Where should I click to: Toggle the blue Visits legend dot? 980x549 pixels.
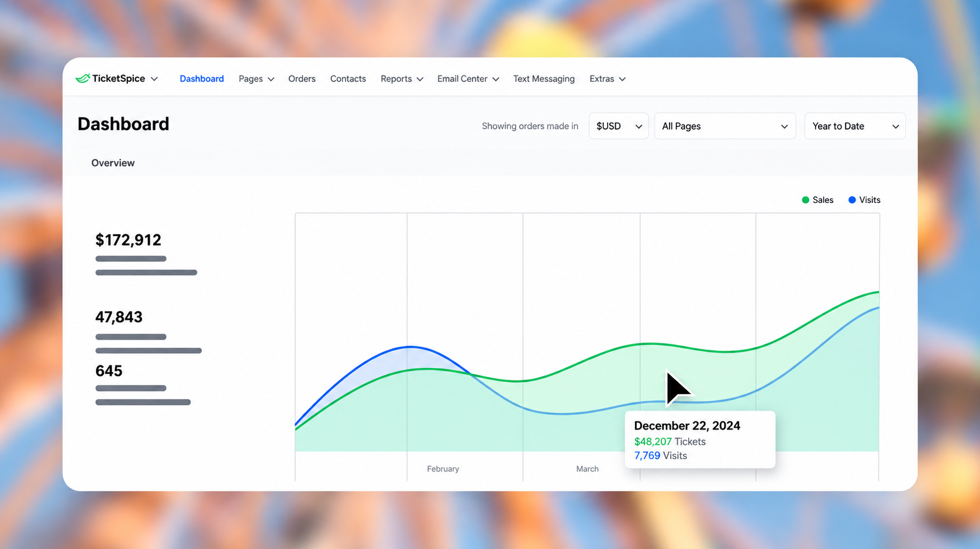852,200
